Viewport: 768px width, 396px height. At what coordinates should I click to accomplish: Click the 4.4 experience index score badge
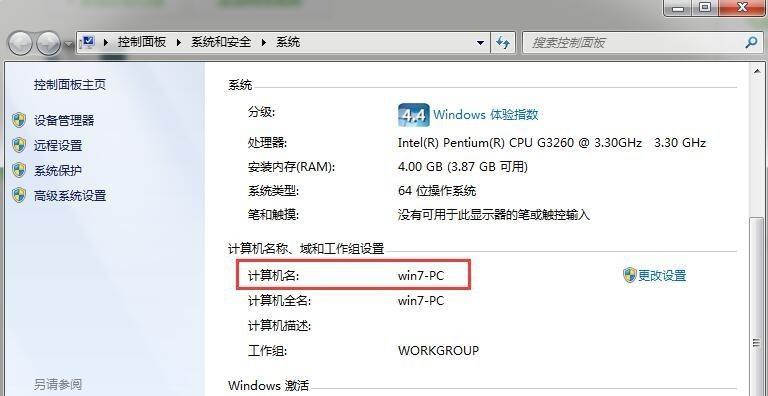[x=413, y=115]
